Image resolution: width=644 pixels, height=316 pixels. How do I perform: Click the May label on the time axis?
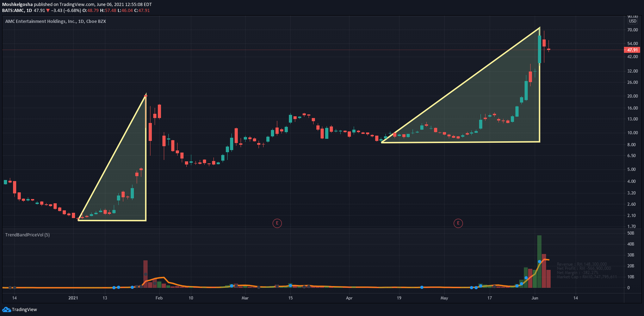(444, 298)
